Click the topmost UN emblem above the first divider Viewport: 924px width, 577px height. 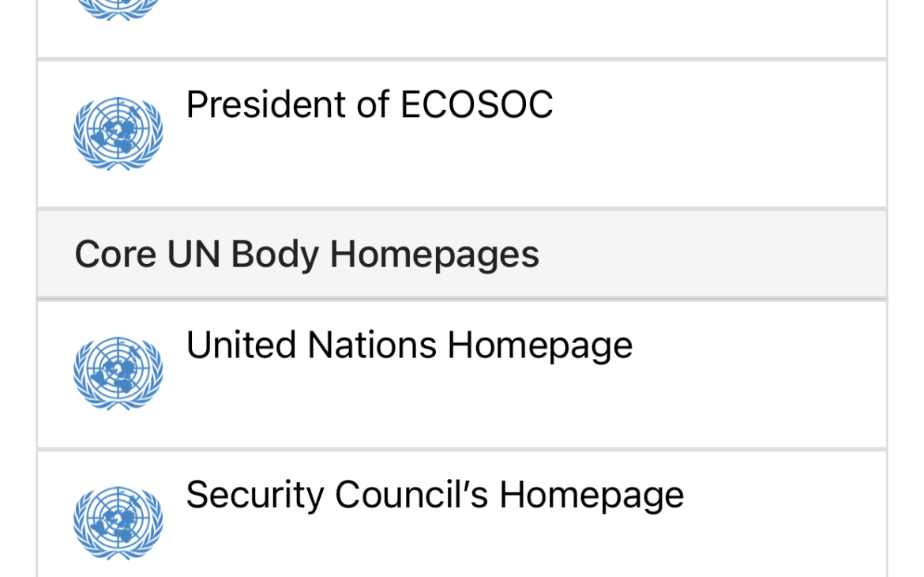click(x=117, y=9)
